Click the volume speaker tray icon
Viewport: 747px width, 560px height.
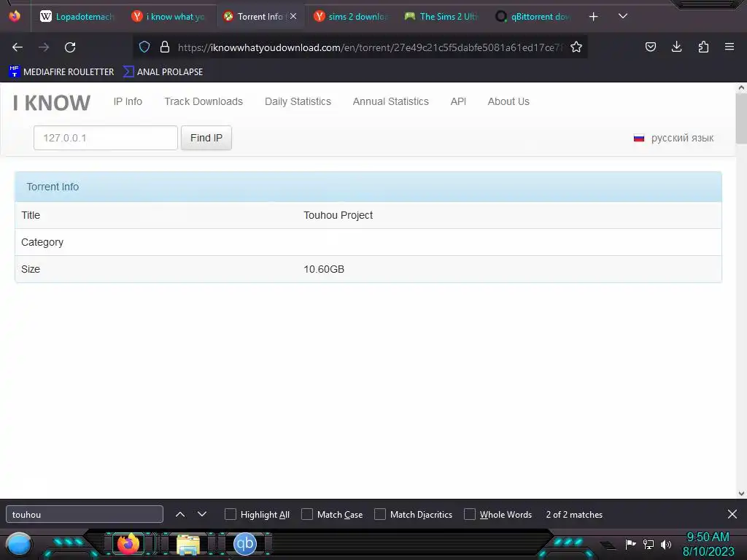pyautogui.click(x=666, y=544)
